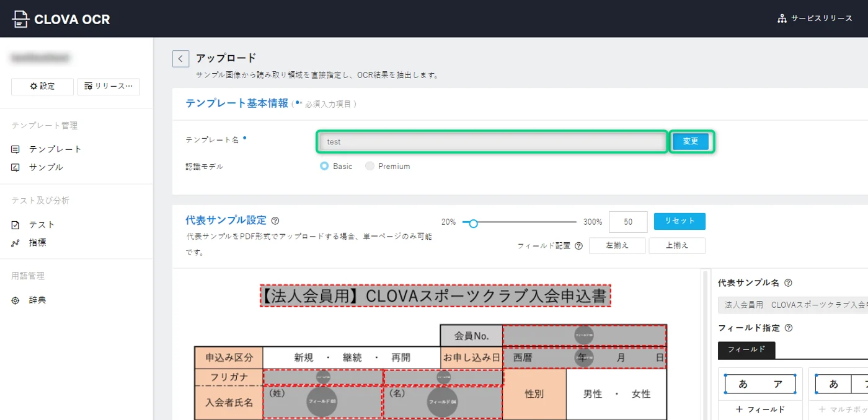This screenshot has height=420, width=868.
Task: Click the back arrow beside アップロード
Action: (180, 59)
